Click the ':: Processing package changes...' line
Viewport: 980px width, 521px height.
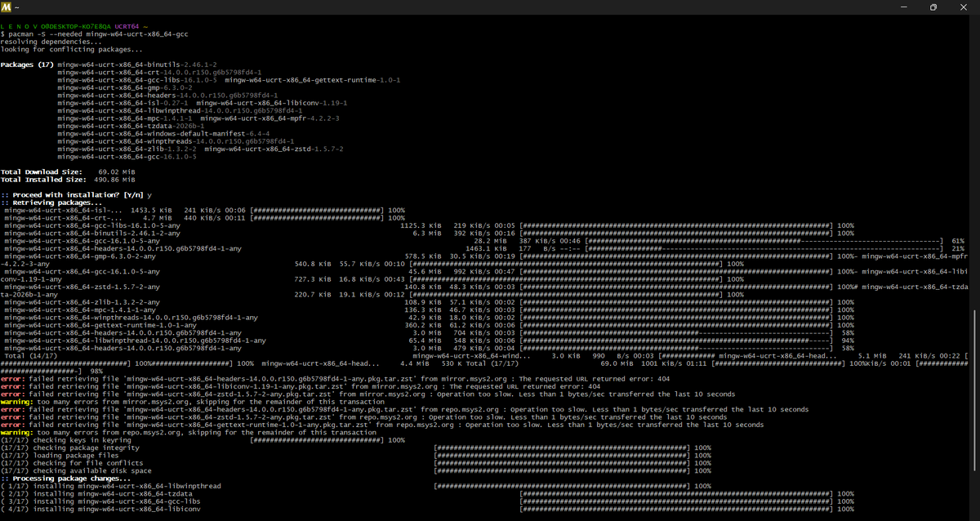pos(65,478)
